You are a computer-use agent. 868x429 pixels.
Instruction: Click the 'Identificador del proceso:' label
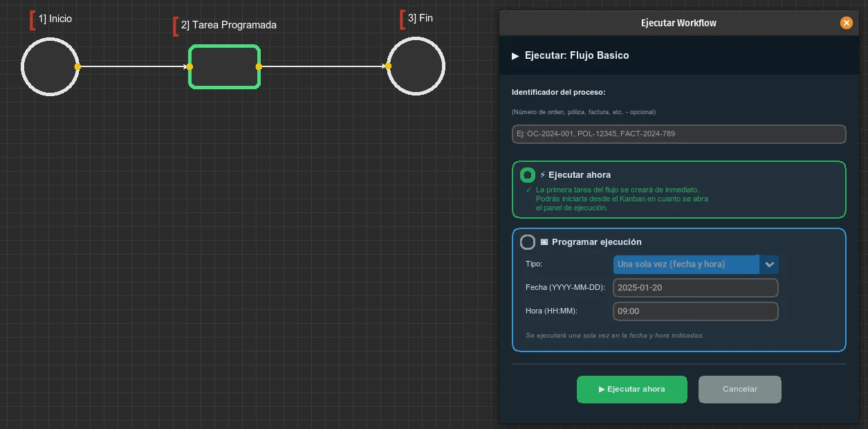(559, 92)
